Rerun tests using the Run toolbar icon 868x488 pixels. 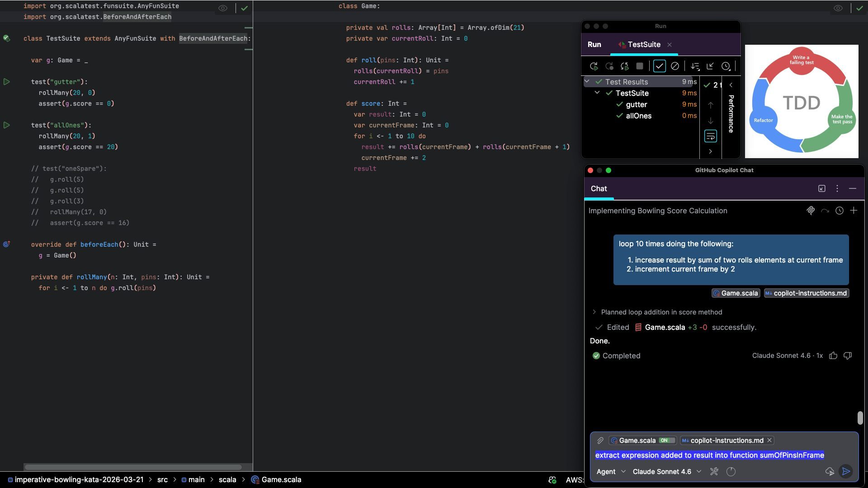594,66
